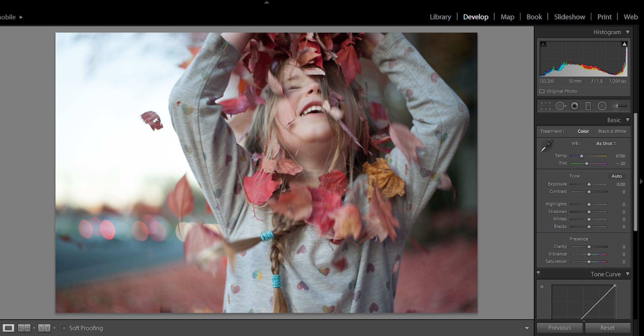Click the Blacks slider handle
The width and height of the screenshot is (644, 336).
pyautogui.click(x=589, y=227)
